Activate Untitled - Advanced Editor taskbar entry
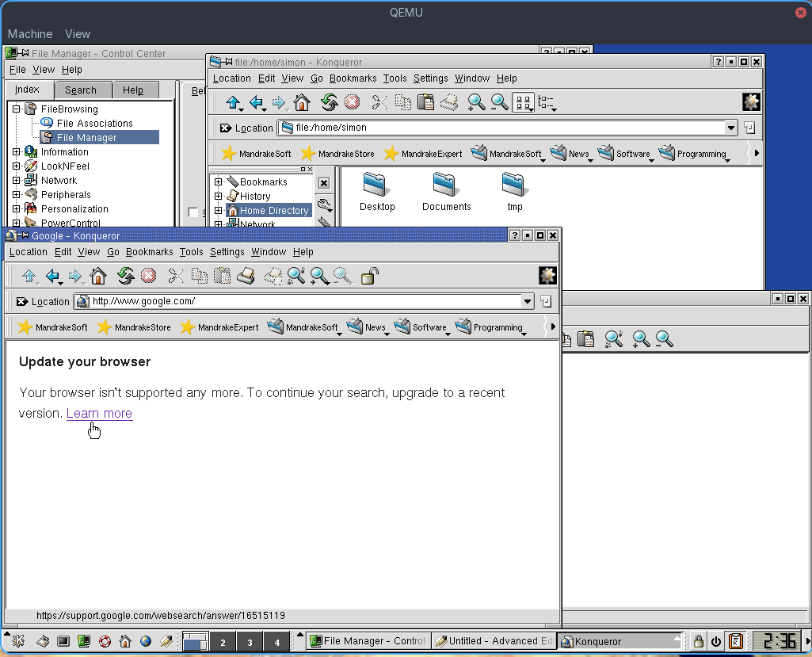This screenshot has height=657, width=812. click(x=494, y=641)
